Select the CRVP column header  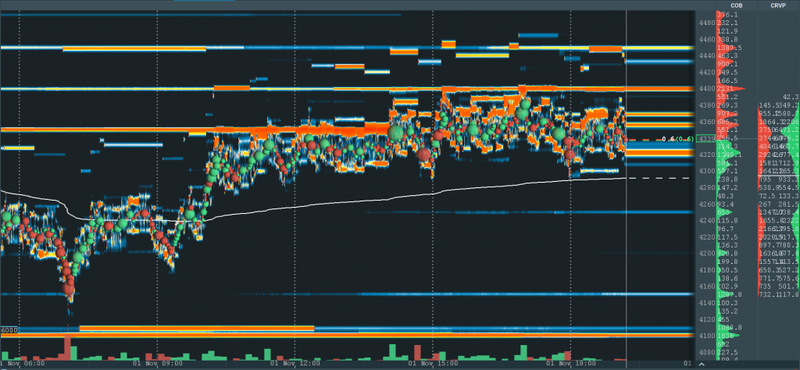(778, 6)
